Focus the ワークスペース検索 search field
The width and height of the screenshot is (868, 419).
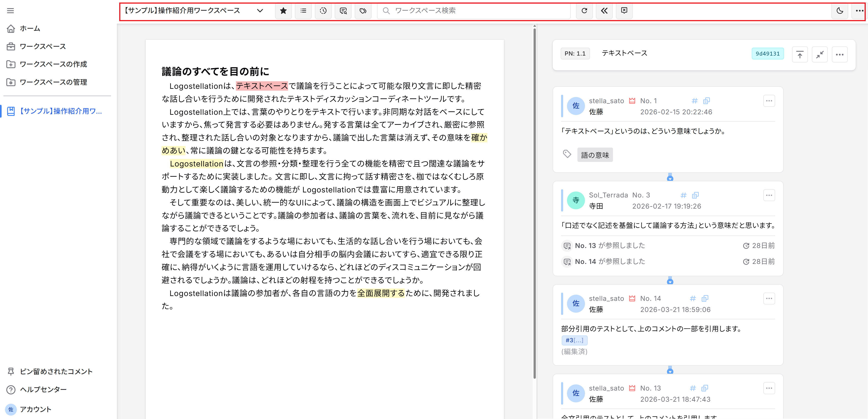coord(474,11)
